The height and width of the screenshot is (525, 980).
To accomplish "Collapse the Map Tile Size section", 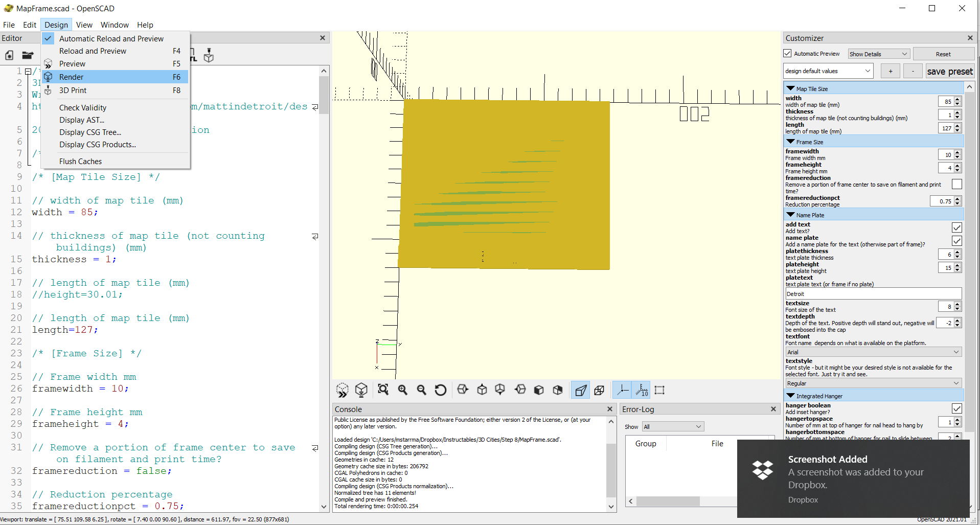I will coord(791,89).
